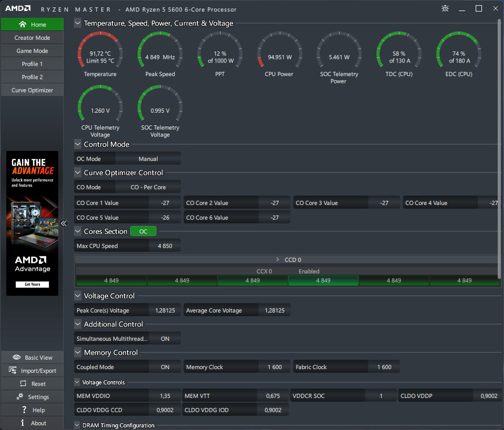The width and height of the screenshot is (504, 430).
Task: Switch to Creator Mode
Action: click(32, 38)
